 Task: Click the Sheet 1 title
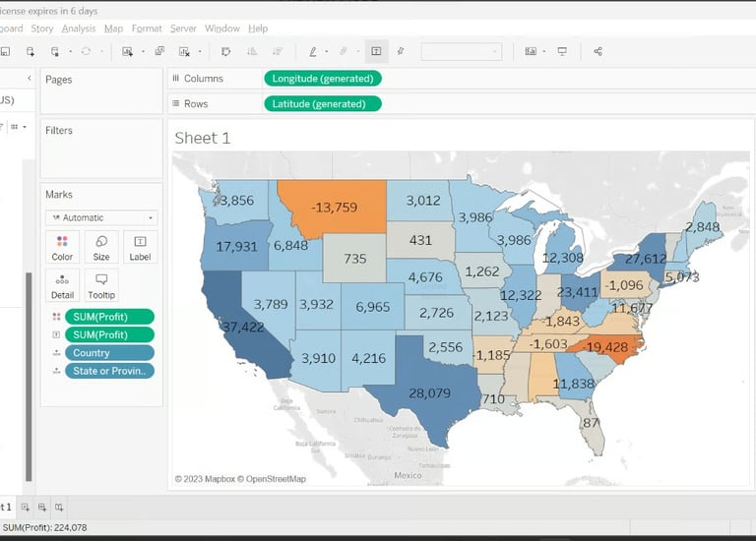[x=203, y=139]
